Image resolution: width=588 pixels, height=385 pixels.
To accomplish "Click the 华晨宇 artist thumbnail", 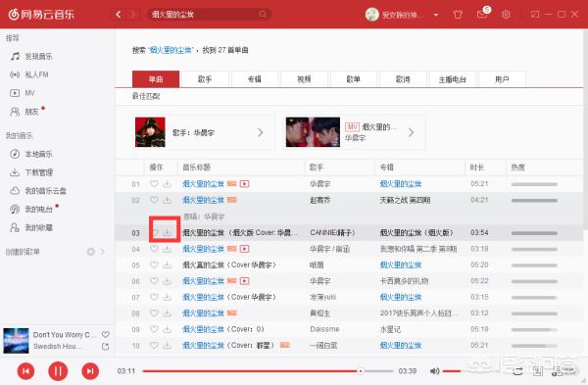I will (x=150, y=132).
